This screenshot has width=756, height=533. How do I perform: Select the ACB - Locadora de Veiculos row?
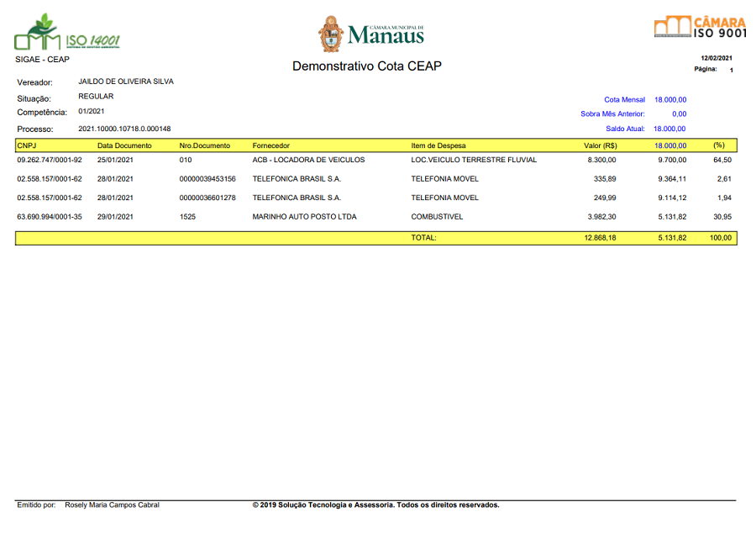point(308,160)
